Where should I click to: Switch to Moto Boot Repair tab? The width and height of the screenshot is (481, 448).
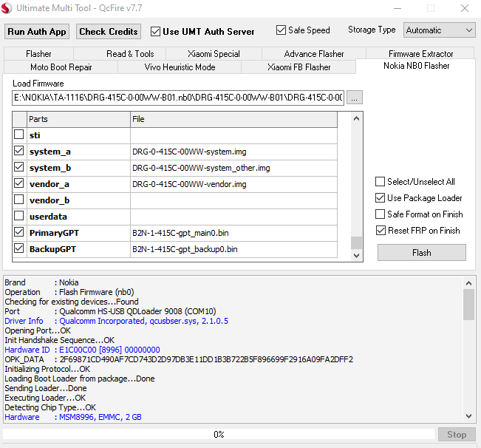click(61, 67)
